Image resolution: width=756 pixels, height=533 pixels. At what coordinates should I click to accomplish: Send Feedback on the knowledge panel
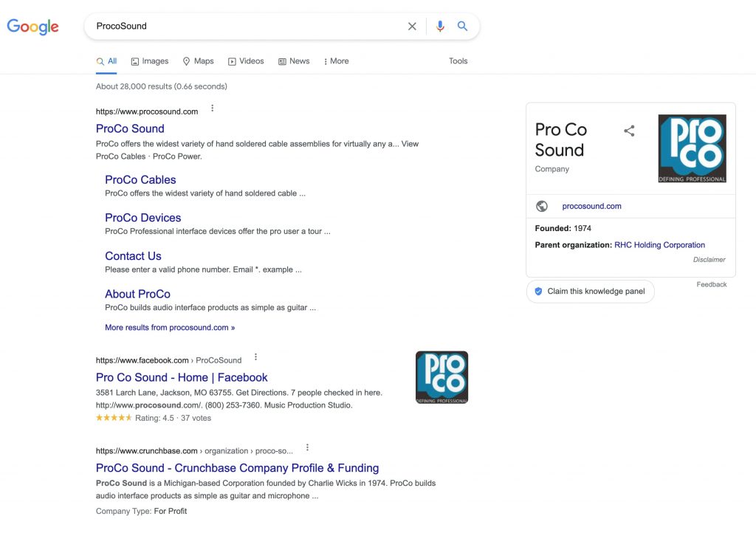711,285
